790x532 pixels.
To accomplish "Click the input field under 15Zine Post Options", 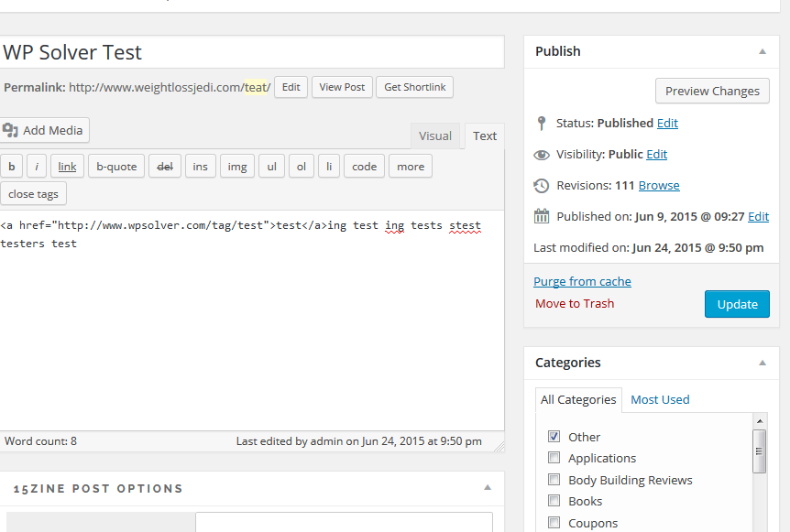I will click(344, 523).
